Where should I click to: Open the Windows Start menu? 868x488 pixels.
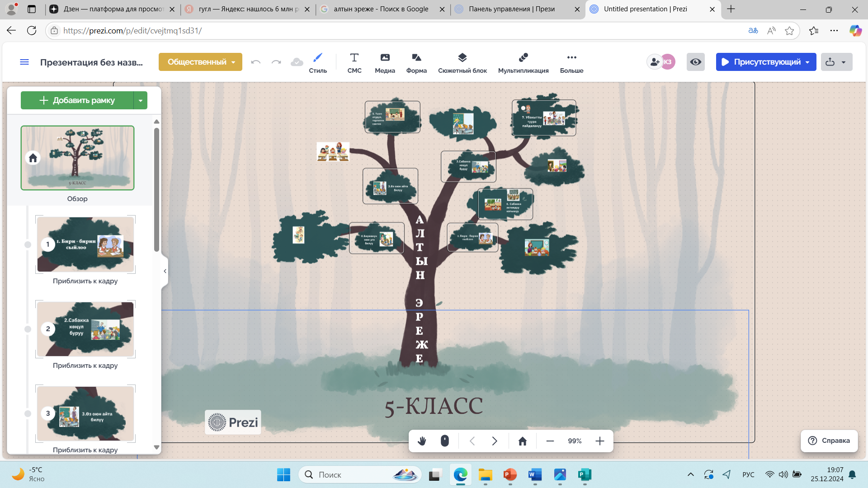(283, 474)
